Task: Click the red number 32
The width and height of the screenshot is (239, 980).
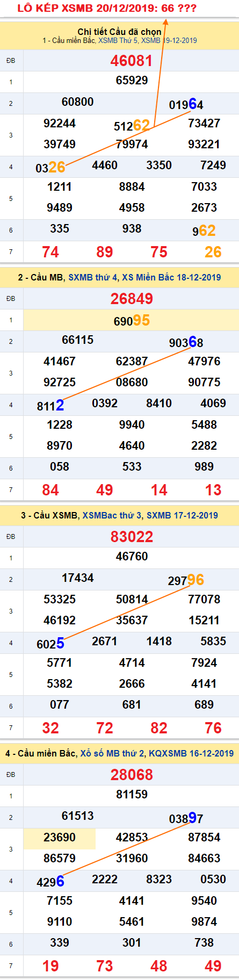Action: pyautogui.click(x=50, y=728)
